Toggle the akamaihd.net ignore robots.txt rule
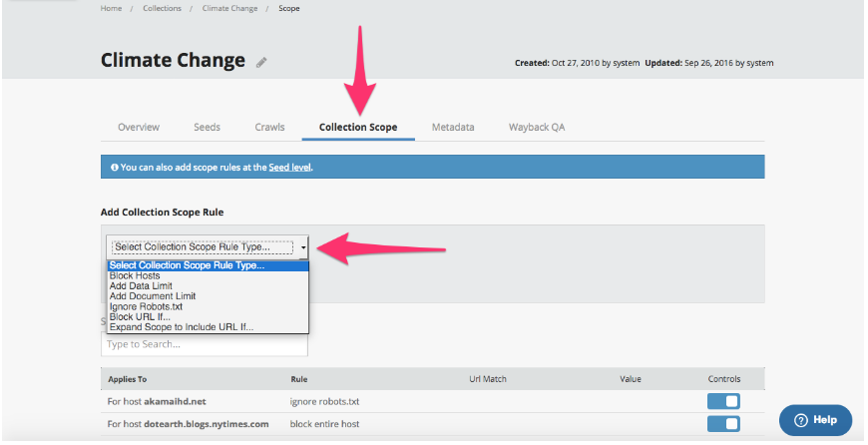This screenshot has height=445, width=868. 723,400
